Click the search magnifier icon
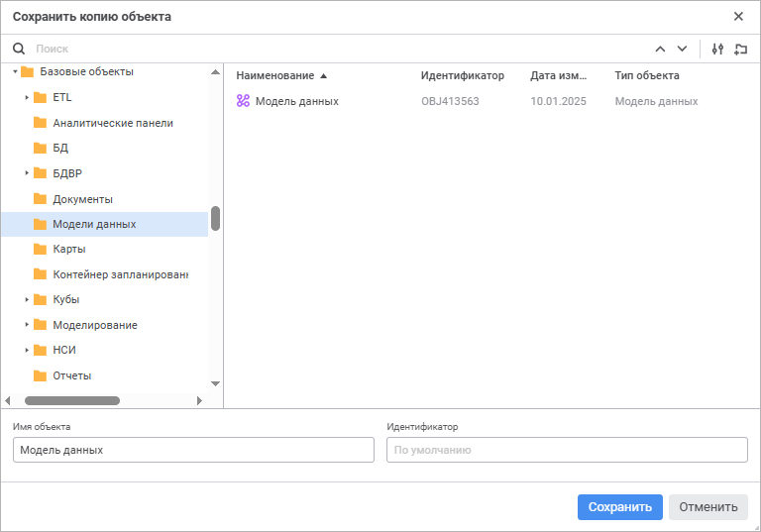Image resolution: width=761 pixels, height=532 pixels. tap(18, 49)
